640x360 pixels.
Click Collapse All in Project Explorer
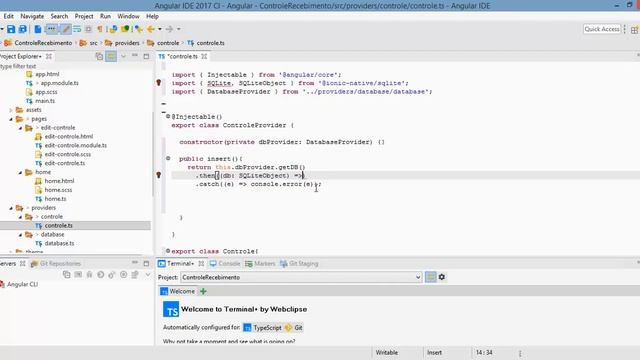(99, 56)
